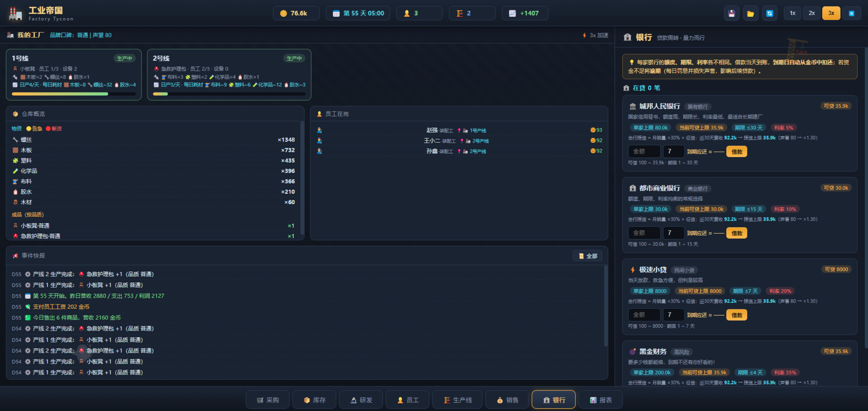Click the profit trend +1407 indicator
The width and height of the screenshot is (868, 411).
525,13
